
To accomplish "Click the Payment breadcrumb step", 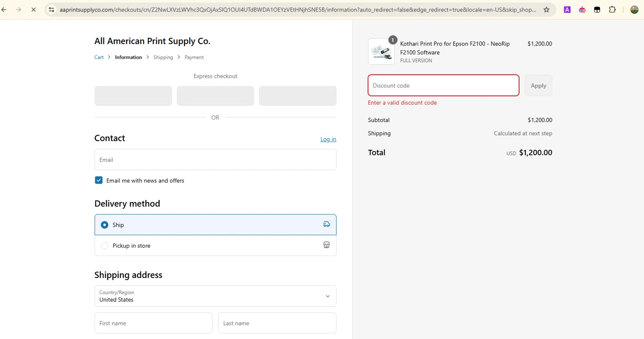I will (194, 57).
